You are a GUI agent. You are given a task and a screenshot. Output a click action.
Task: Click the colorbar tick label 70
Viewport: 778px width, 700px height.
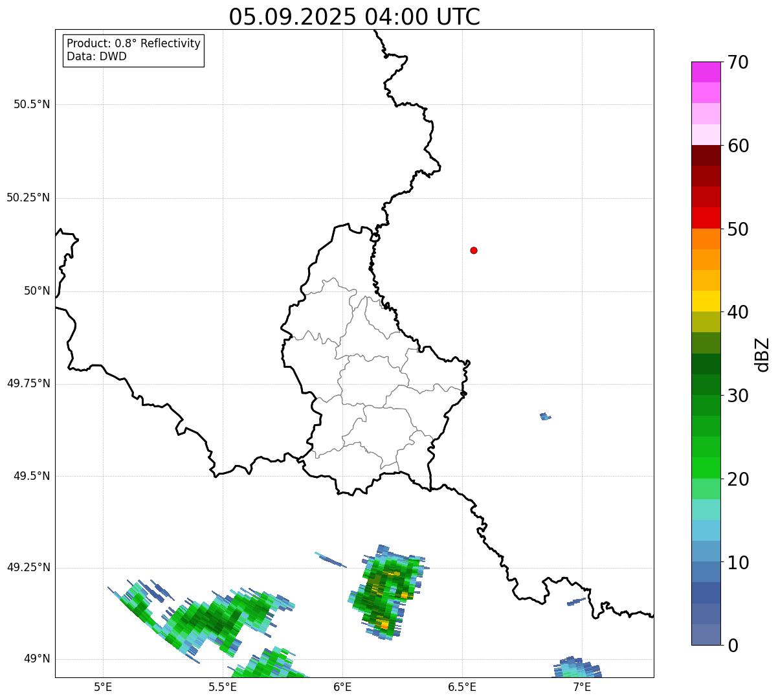[x=739, y=62]
